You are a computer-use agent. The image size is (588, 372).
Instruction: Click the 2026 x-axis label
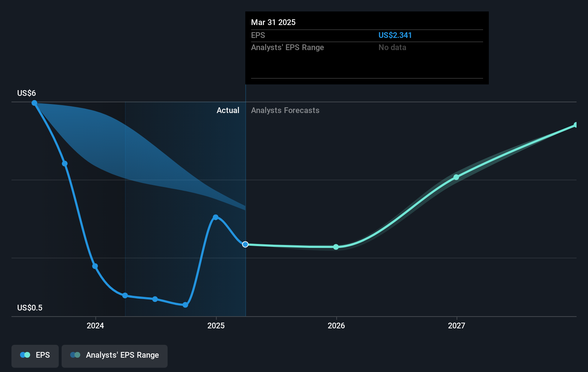click(x=336, y=325)
